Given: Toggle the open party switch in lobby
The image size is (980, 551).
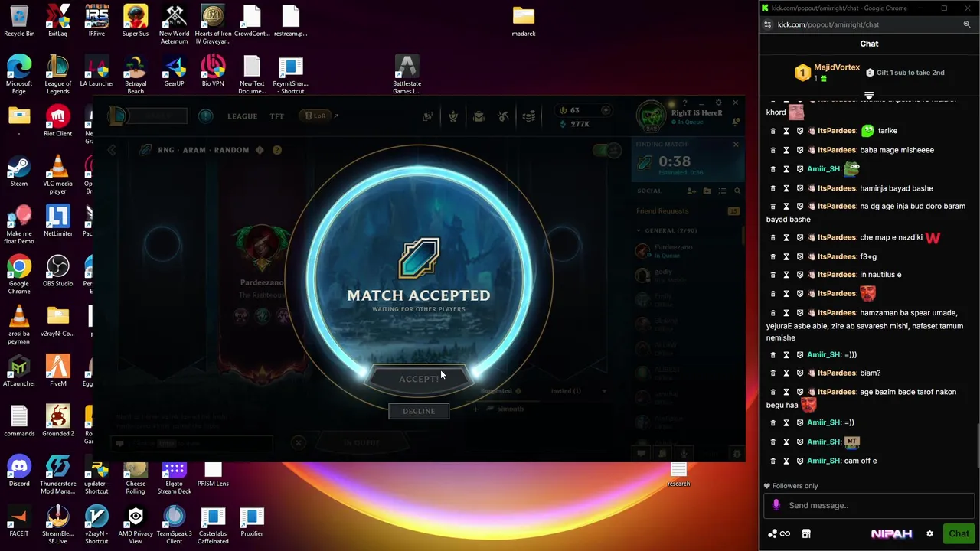Looking at the screenshot, I should [609, 150].
